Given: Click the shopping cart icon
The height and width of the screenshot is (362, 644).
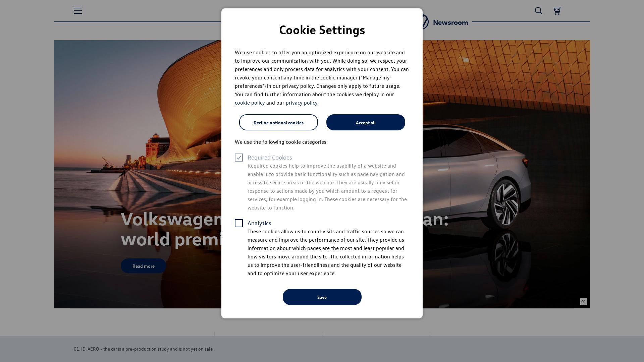Looking at the screenshot, I should click(x=557, y=11).
